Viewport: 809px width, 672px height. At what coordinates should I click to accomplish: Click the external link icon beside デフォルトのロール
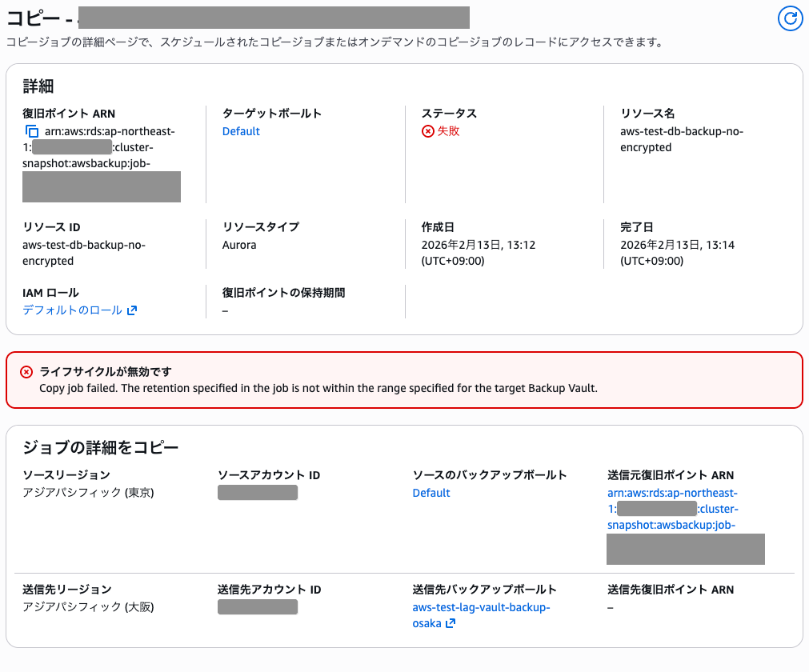click(x=133, y=309)
